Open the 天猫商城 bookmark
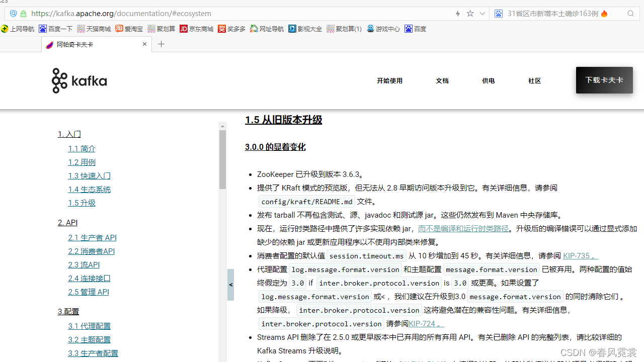 [x=94, y=29]
